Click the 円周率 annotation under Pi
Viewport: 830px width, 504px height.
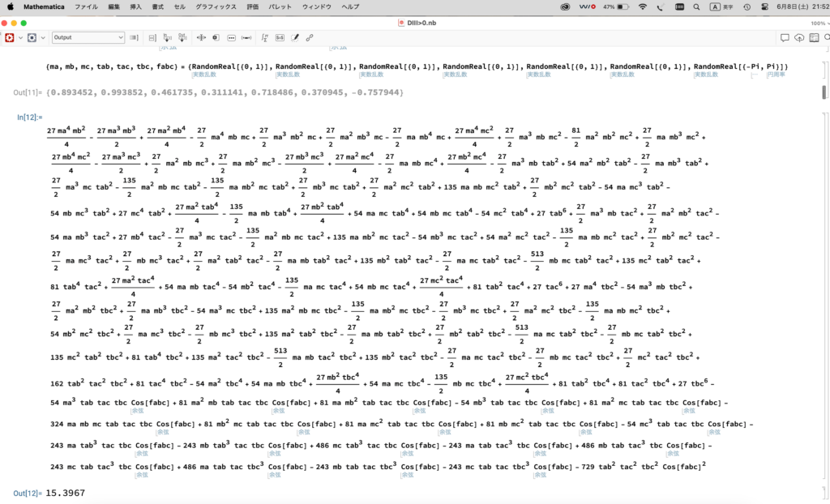[x=775, y=75]
